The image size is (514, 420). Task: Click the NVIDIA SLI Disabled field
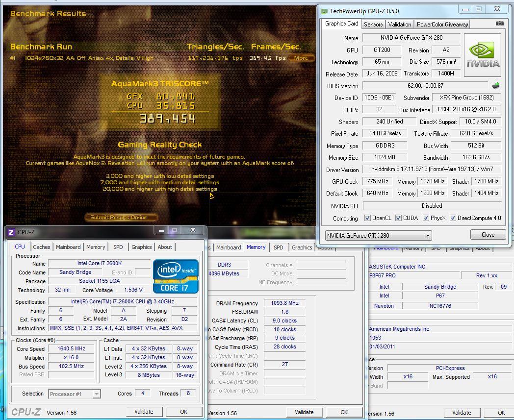point(432,206)
